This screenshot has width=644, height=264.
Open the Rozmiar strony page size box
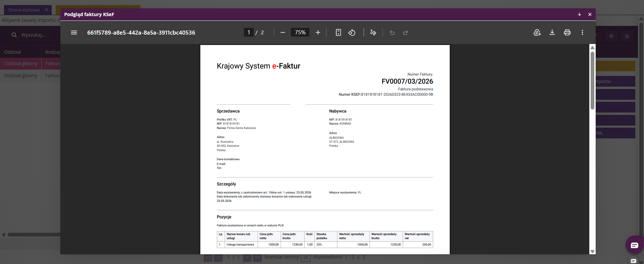pyautogui.click(x=306, y=258)
